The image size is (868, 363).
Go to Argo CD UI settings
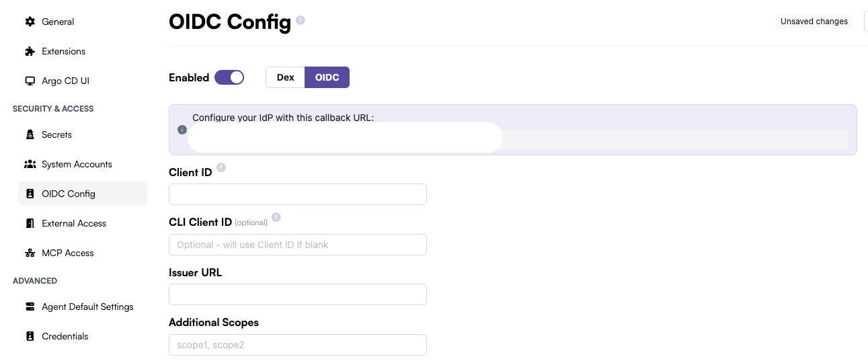point(83,81)
